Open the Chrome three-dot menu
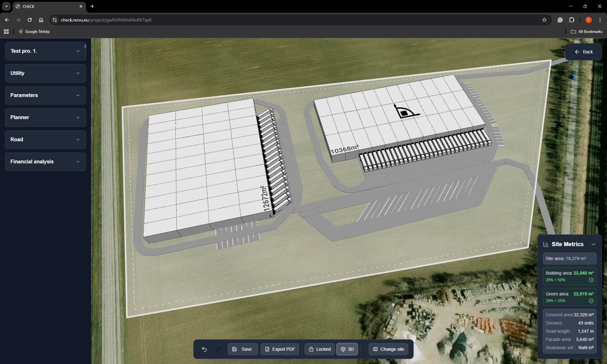Viewport: 607px width, 364px height. 600,20
